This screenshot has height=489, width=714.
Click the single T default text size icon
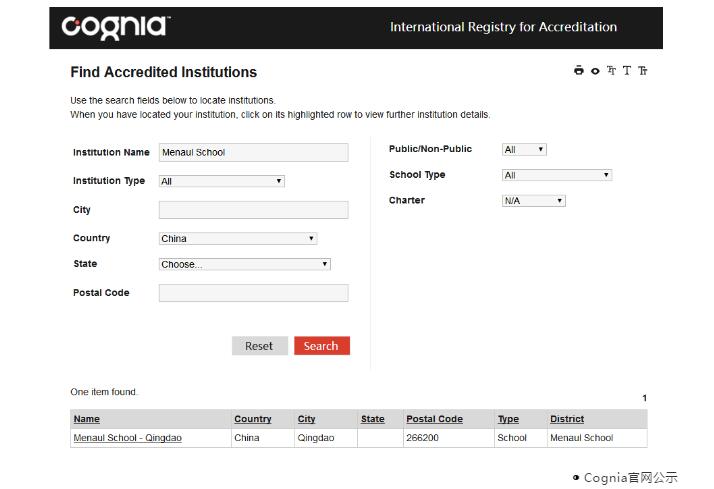(627, 71)
